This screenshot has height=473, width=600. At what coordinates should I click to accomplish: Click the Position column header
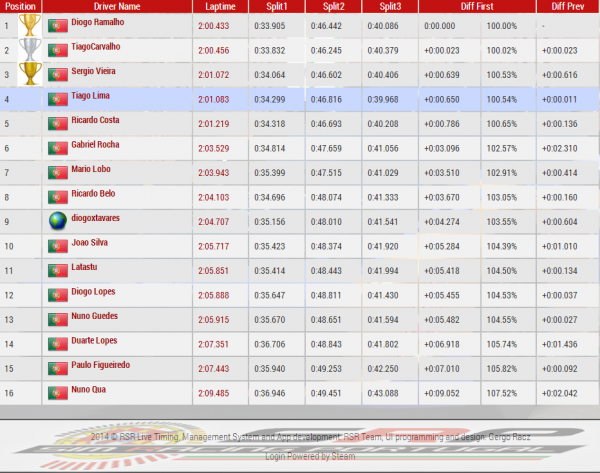[20, 6]
